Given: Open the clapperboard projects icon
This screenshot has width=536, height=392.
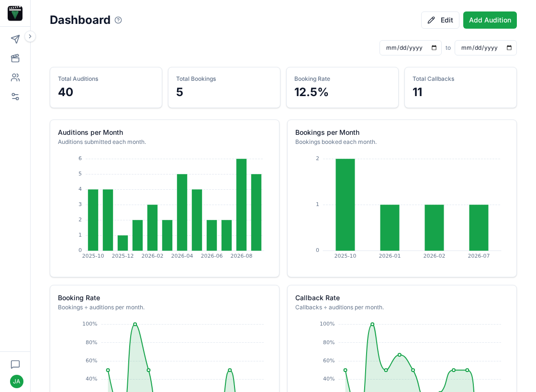Looking at the screenshot, I should (x=15, y=58).
